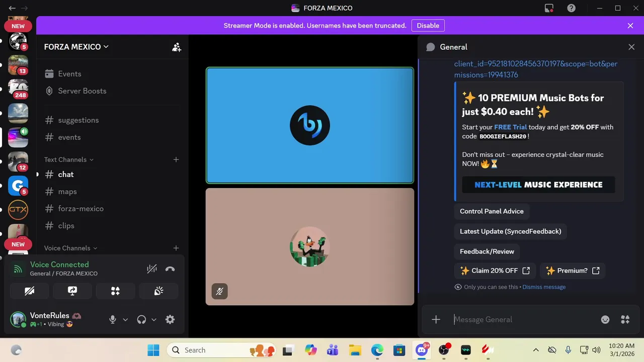The height and width of the screenshot is (362, 644).
Task: Open the output device options arrow beside the headphones
Action: 154,319
